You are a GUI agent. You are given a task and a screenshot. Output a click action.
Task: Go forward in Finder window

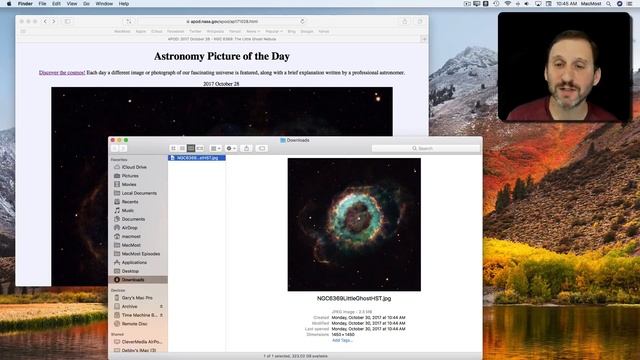point(123,148)
